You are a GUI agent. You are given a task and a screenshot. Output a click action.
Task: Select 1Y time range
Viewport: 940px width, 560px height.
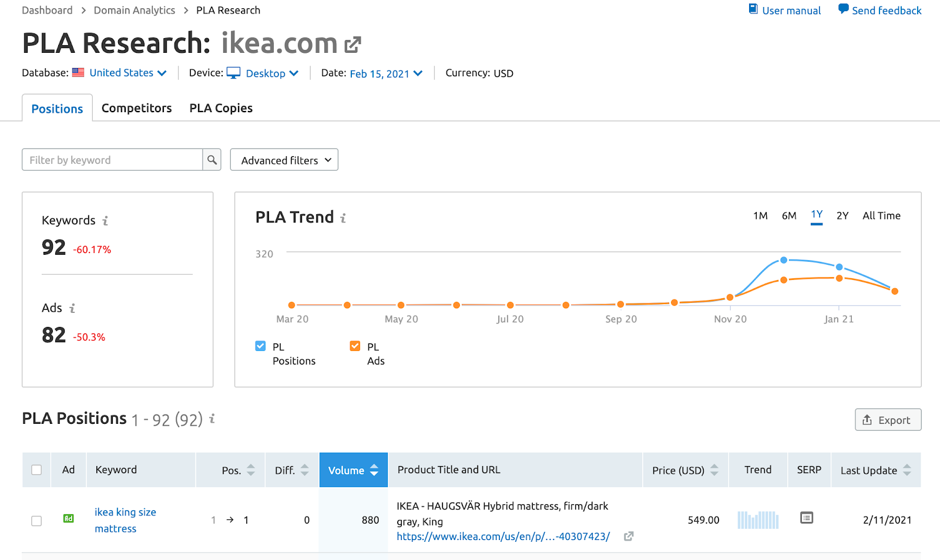(817, 215)
